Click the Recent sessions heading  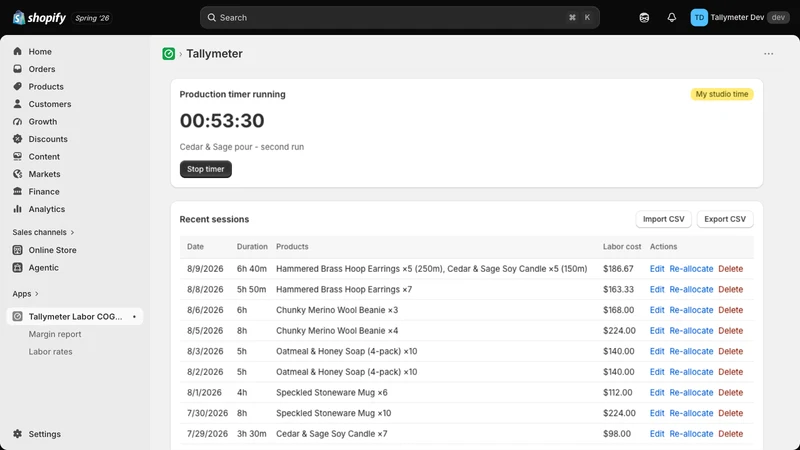(x=214, y=219)
